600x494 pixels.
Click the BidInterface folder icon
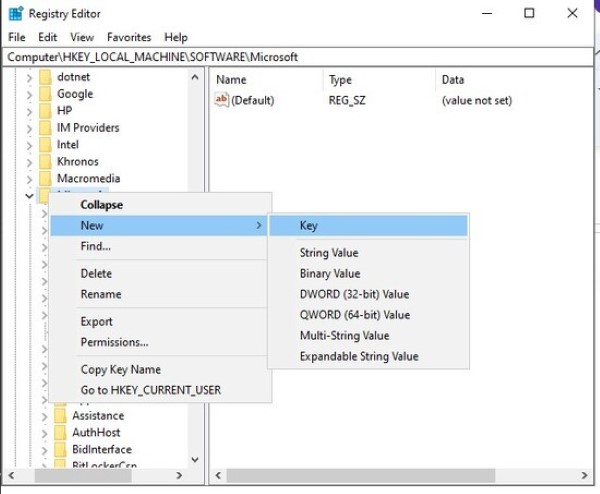(x=60, y=450)
